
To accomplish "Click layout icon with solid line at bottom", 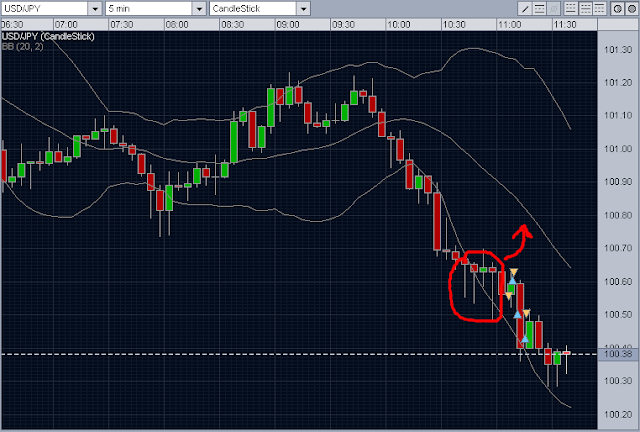I will 571,9.
